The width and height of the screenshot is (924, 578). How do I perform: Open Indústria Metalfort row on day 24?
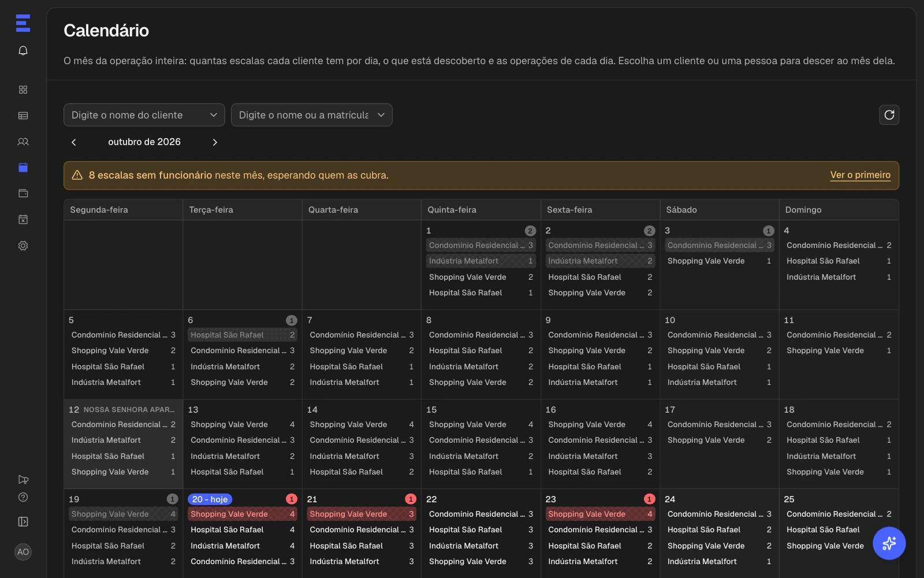[720, 562]
